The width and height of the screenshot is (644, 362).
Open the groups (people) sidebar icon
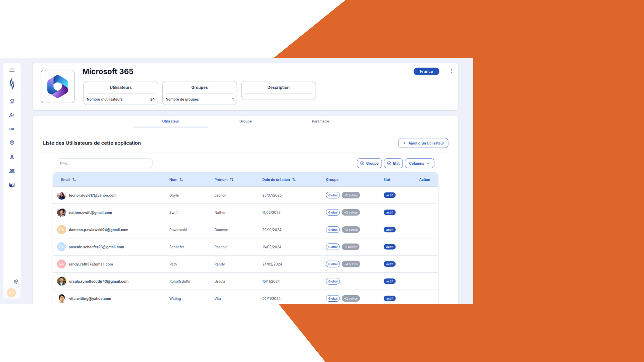[12, 171]
